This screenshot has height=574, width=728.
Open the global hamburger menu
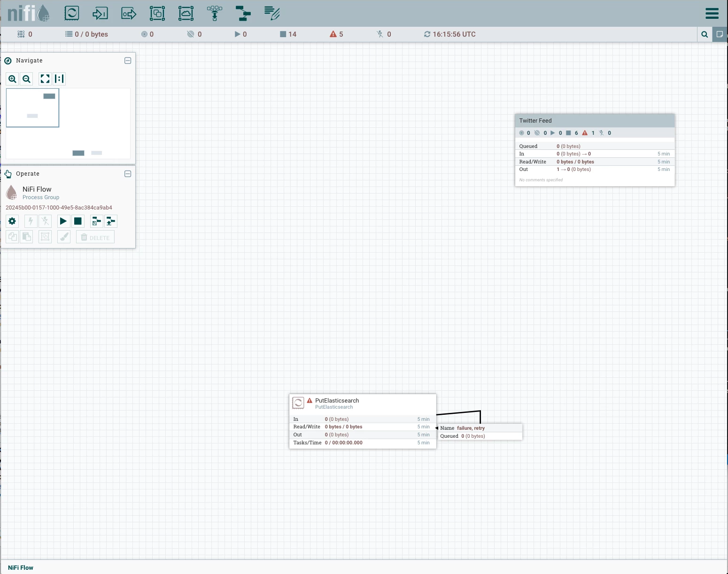point(712,13)
